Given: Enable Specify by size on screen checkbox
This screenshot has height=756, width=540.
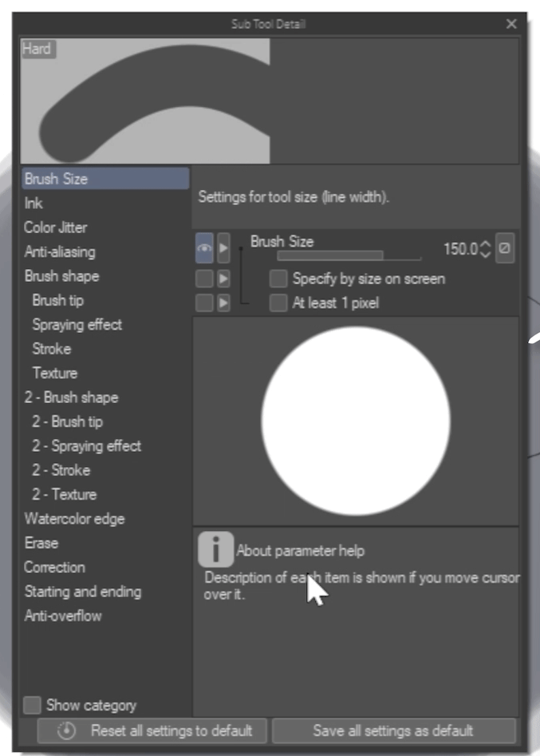Looking at the screenshot, I should coord(278,279).
